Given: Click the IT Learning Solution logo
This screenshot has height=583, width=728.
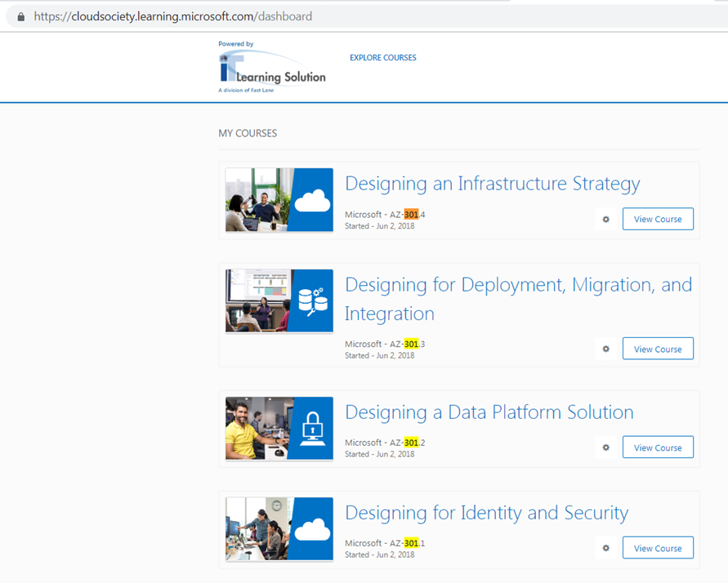Looking at the screenshot, I should pyautogui.click(x=272, y=69).
